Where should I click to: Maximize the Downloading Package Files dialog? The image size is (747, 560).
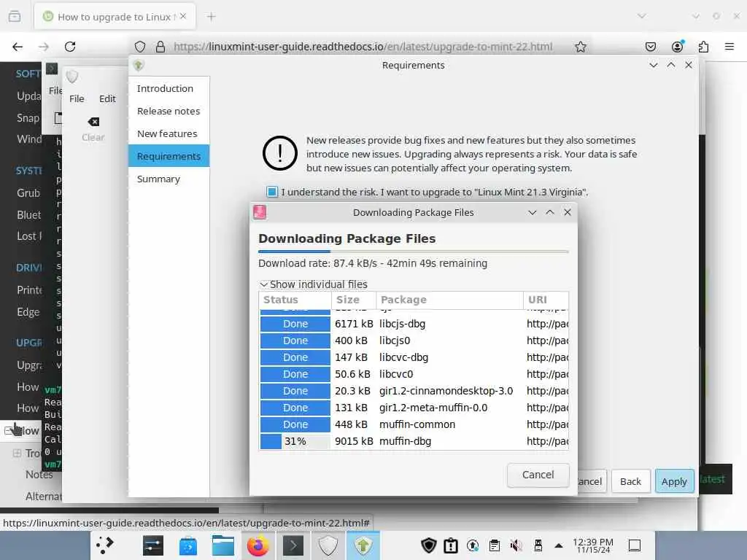tap(550, 212)
